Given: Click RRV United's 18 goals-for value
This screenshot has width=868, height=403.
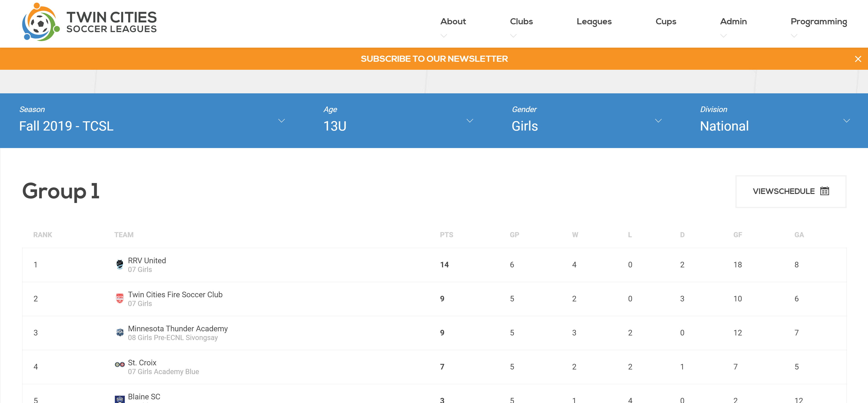Looking at the screenshot, I should click(x=738, y=265).
